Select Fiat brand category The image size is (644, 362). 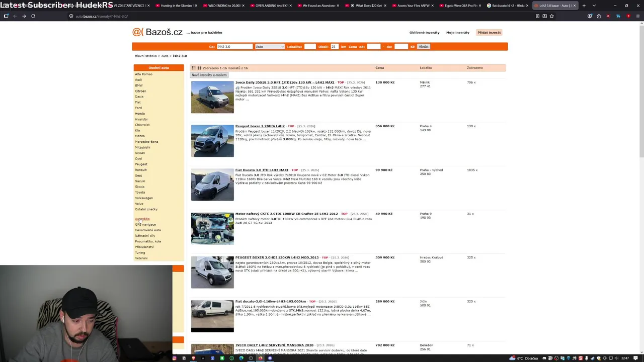138,102
